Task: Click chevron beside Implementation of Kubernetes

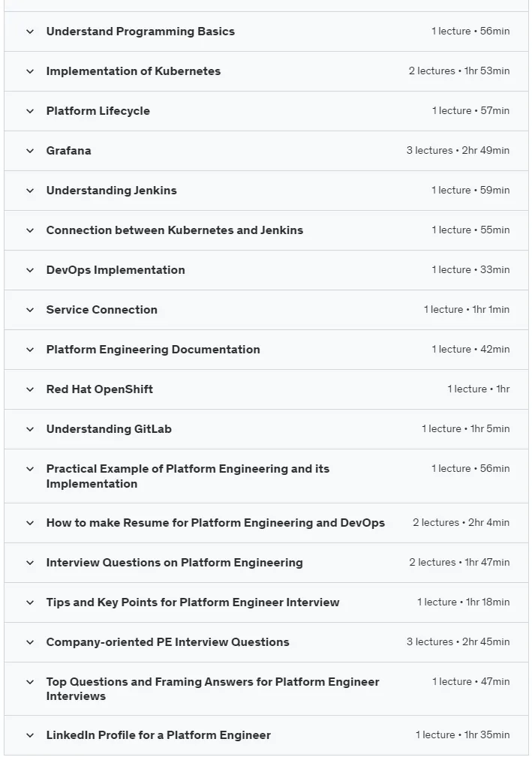Action: [x=30, y=71]
